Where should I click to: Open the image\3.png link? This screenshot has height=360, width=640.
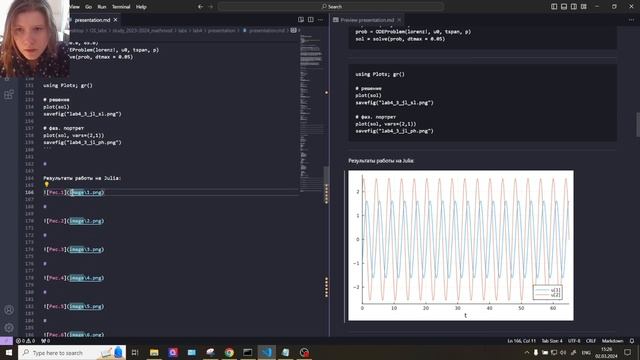click(x=85, y=249)
